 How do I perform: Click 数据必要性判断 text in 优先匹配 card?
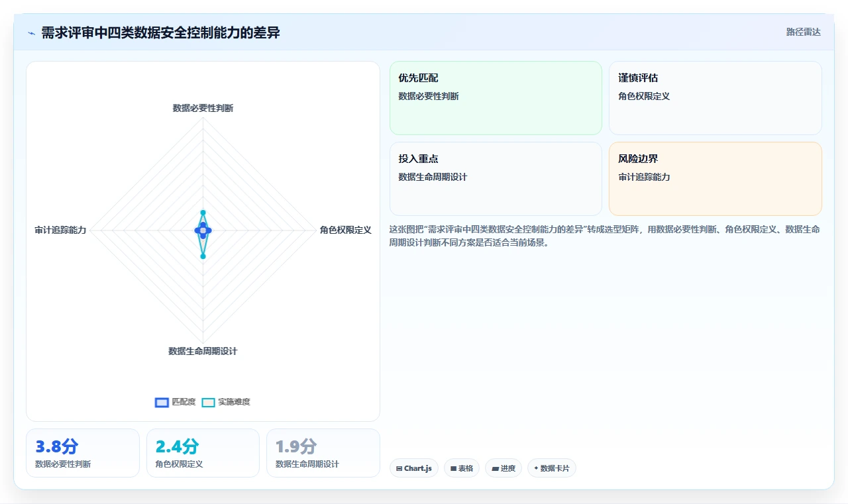point(429,96)
